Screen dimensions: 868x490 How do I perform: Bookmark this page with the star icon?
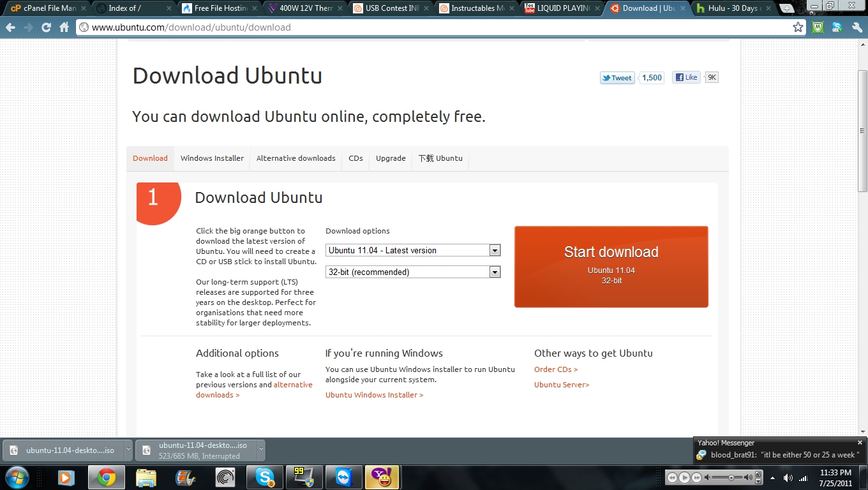[x=798, y=27]
